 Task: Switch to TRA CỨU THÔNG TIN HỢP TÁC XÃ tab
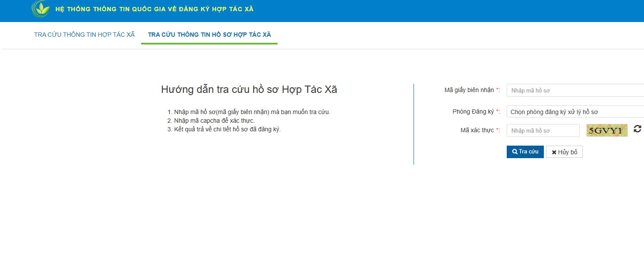[84, 34]
